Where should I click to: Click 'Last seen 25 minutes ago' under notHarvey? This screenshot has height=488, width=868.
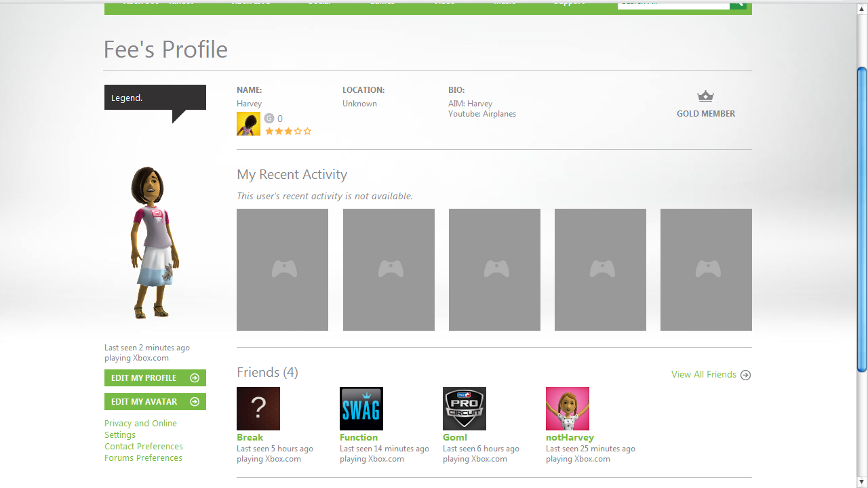coord(591,449)
